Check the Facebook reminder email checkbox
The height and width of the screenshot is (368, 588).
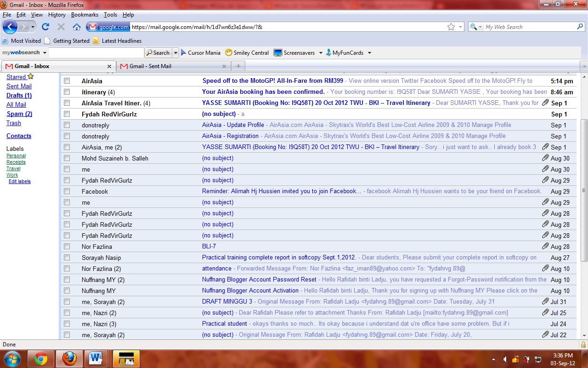(x=67, y=191)
